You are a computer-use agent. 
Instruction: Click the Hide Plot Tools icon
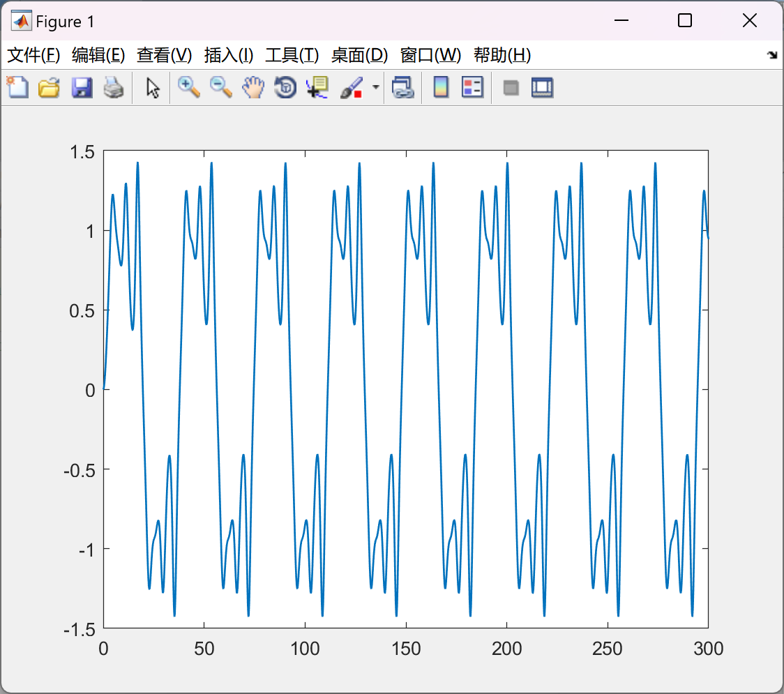tap(511, 87)
